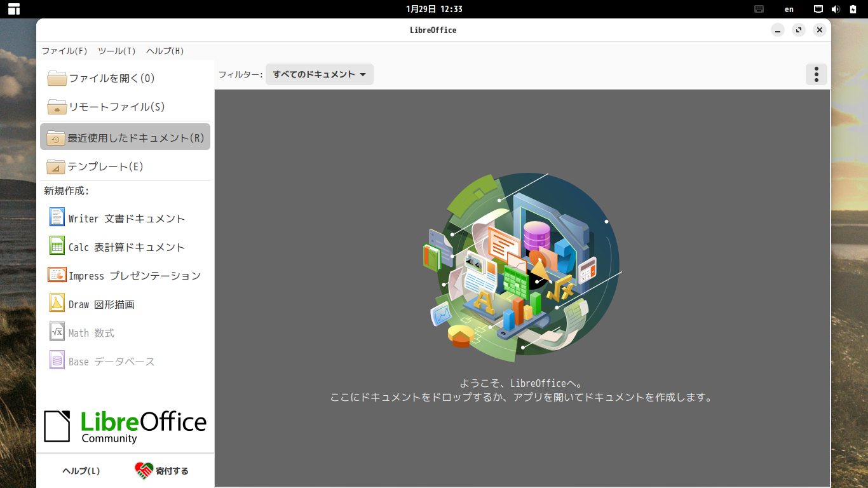
Task: Click the ファイルを開く(O) label
Action: 112,78
